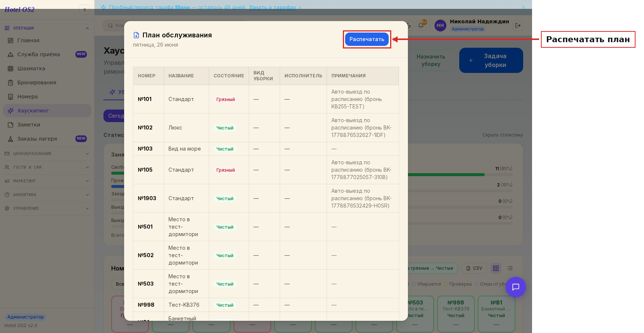Viewport: 644px width, 333px height.
Task: Click the notification bell icon
Action: pyautogui.click(x=421, y=25)
